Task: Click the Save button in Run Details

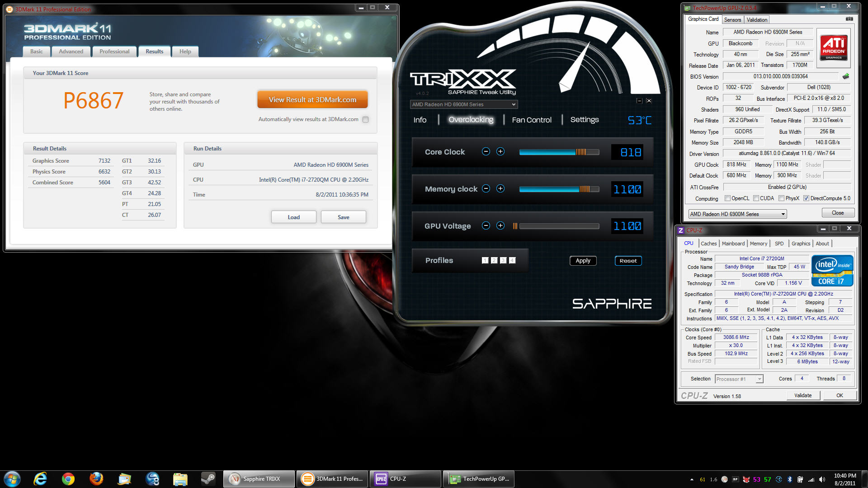Action: [344, 217]
